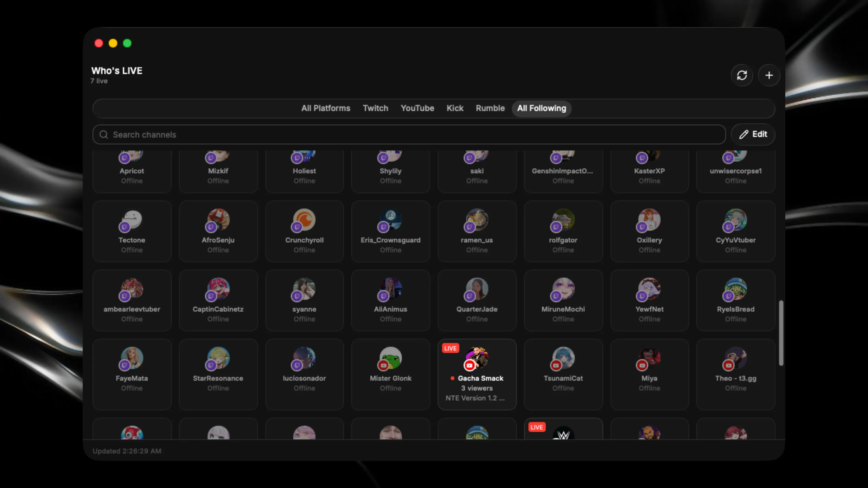Open MiruneMochi channel avatar
This screenshot has height=488, width=868.
(x=563, y=289)
